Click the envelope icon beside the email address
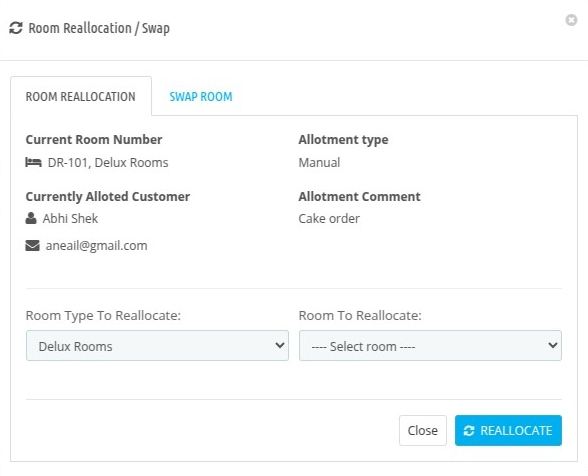The width and height of the screenshot is (588, 476). point(32,245)
